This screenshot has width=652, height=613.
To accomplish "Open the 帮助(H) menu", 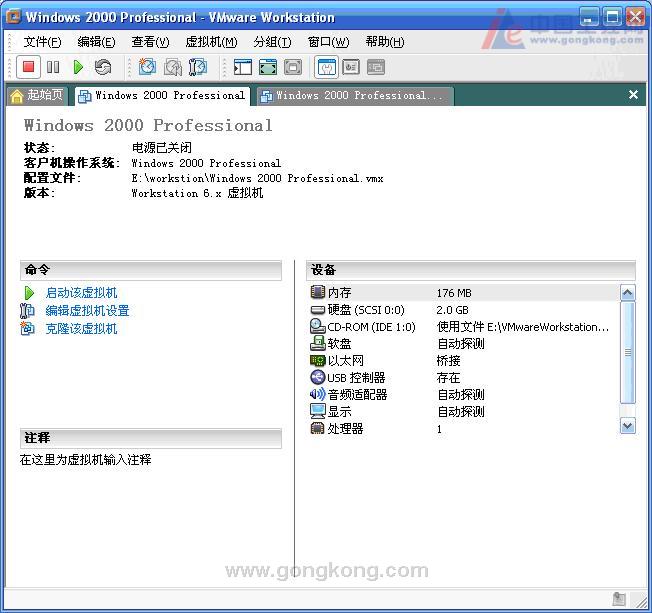I will tap(385, 42).
